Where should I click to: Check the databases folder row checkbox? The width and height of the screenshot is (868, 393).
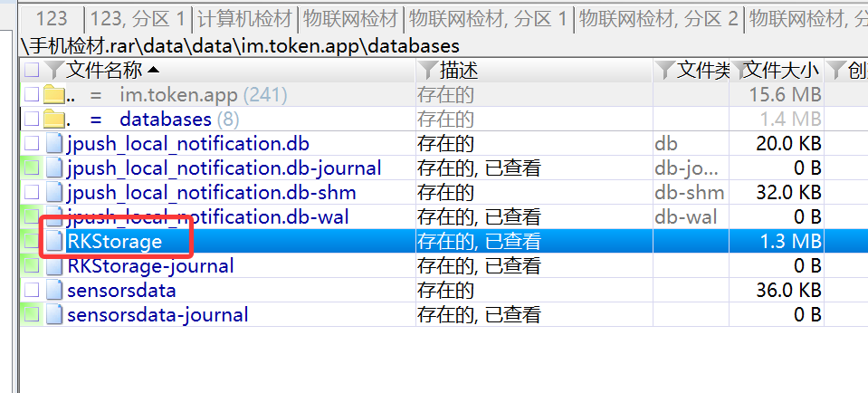point(32,119)
